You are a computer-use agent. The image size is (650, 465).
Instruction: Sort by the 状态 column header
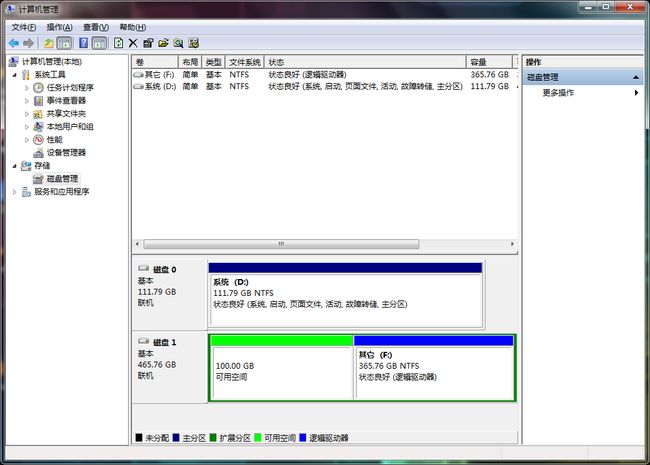365,62
